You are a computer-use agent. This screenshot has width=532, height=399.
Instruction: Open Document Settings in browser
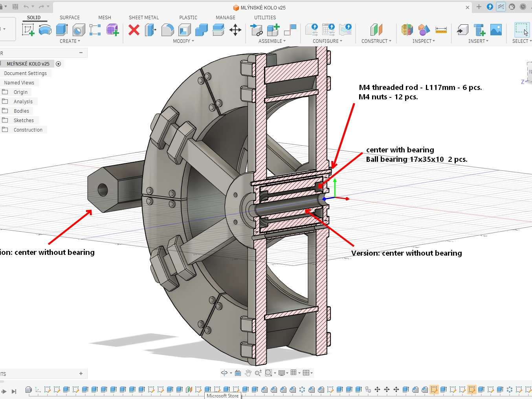26,73
